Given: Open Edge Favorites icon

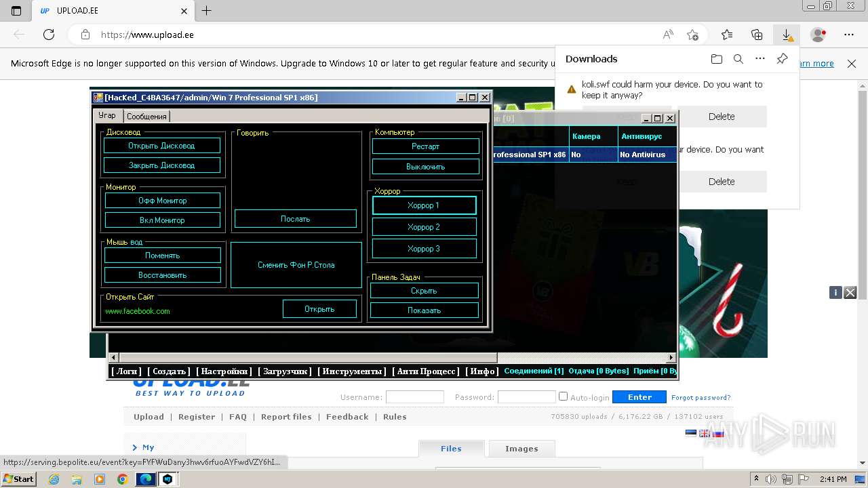Looking at the screenshot, I should (x=727, y=35).
